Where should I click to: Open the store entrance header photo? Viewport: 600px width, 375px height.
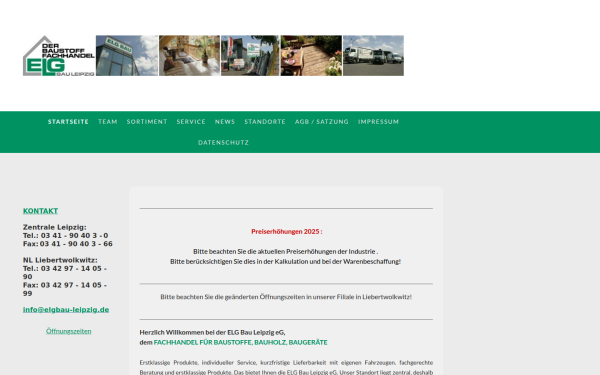pos(250,55)
